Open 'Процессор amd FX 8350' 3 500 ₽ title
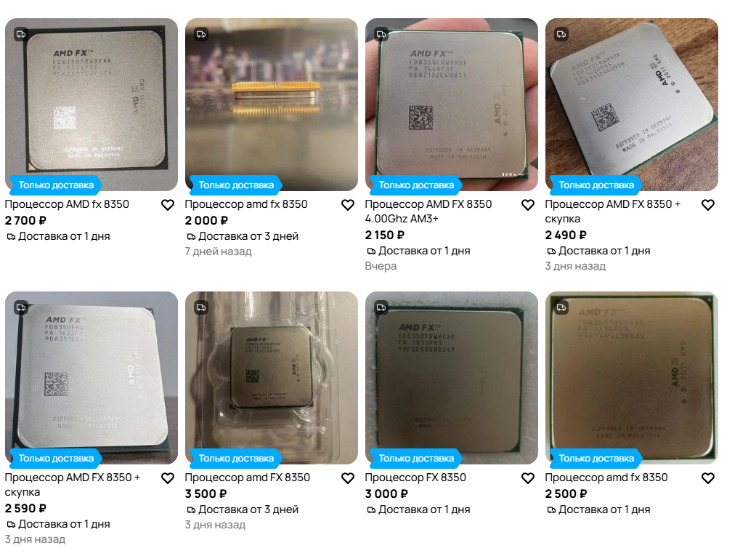This screenshot has height=556, width=756. [x=248, y=478]
